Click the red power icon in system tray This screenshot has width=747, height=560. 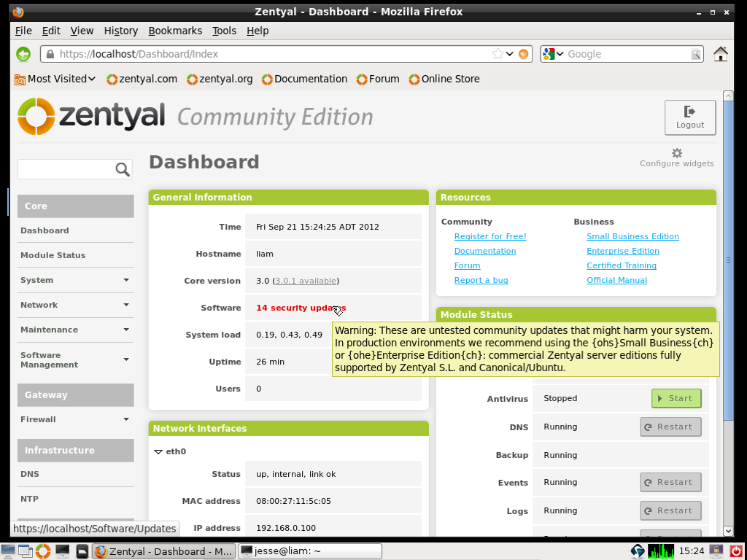[736, 551]
